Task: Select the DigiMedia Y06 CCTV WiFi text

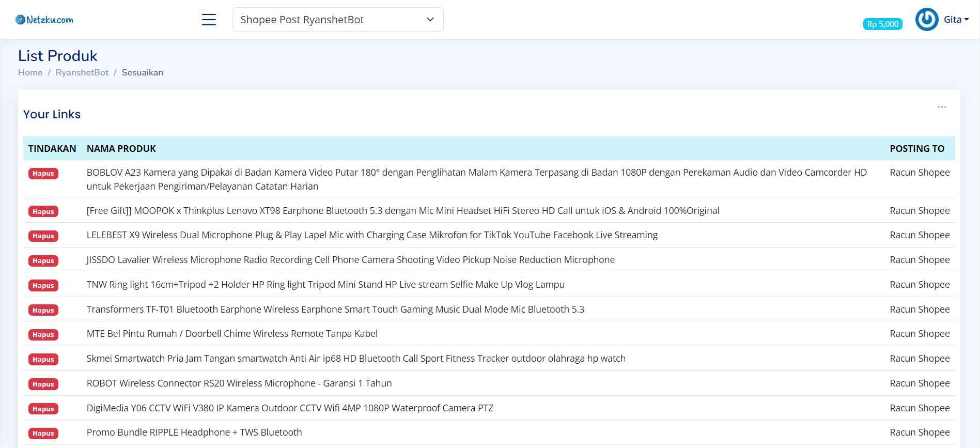Action: (x=290, y=408)
